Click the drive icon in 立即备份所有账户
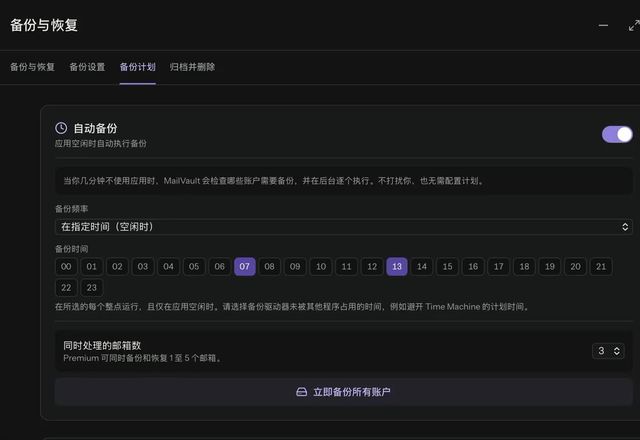This screenshot has height=440, width=640. click(302, 392)
